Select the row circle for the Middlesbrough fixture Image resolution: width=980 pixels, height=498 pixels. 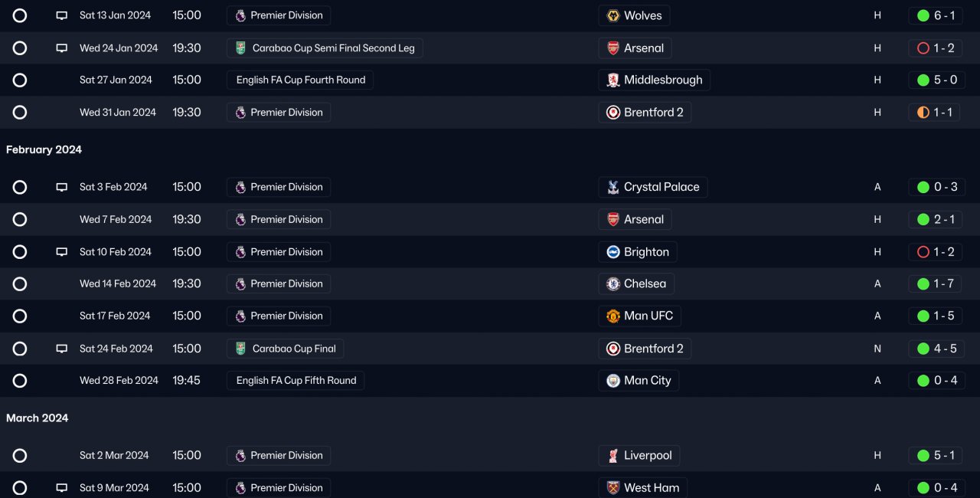tap(20, 80)
